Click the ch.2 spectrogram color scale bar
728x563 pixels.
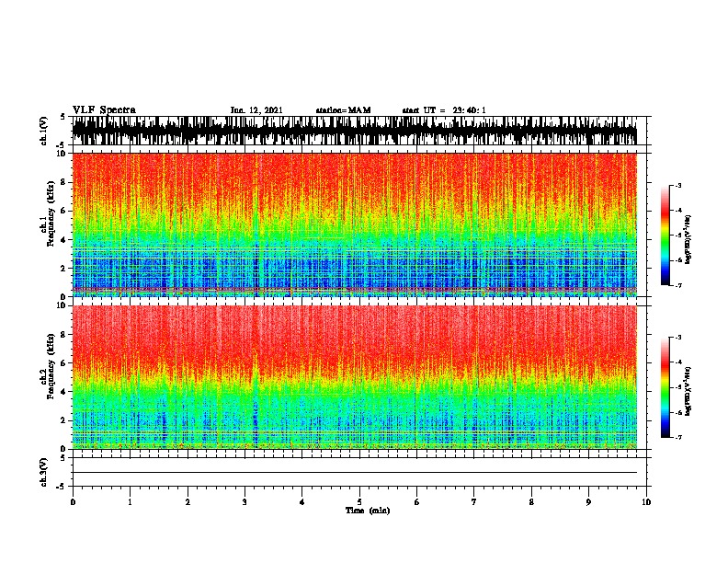coord(665,387)
